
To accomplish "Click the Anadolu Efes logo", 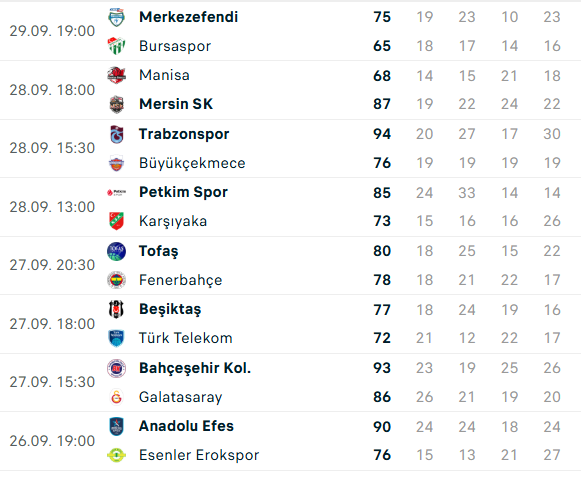I will 116,426.
